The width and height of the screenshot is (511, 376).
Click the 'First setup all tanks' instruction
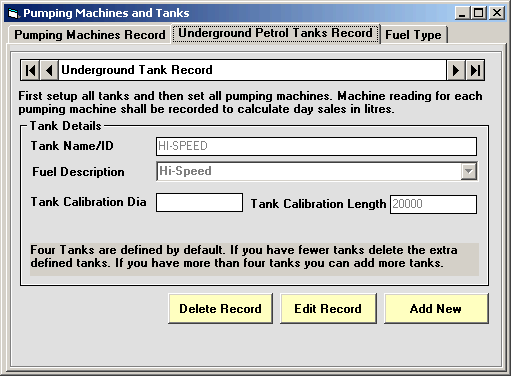pyautogui.click(x=250, y=103)
